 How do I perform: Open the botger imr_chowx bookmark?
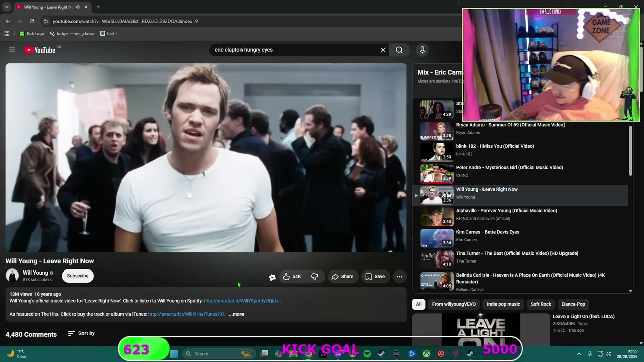tap(71, 34)
